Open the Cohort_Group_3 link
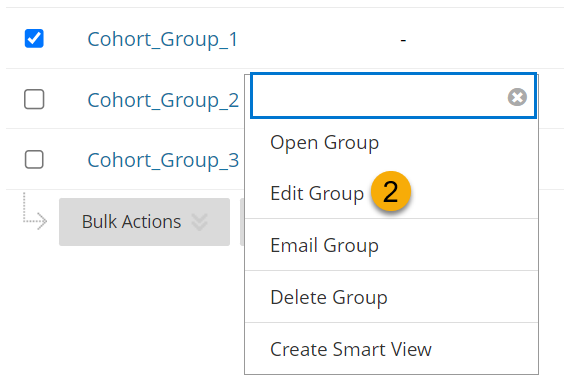Screen dimensions: 564x383 click(163, 160)
